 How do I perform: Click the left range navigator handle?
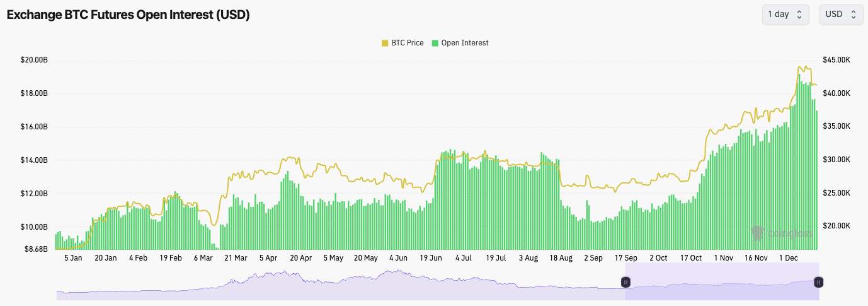coord(626,282)
